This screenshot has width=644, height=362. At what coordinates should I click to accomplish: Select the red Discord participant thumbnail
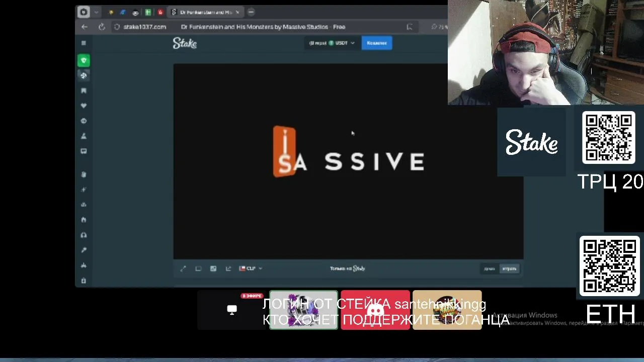coord(375,310)
